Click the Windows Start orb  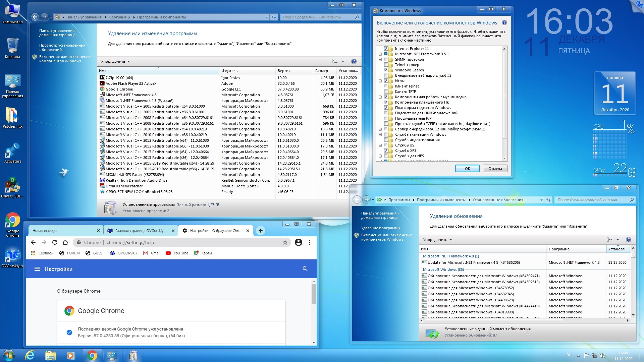coord(9,355)
